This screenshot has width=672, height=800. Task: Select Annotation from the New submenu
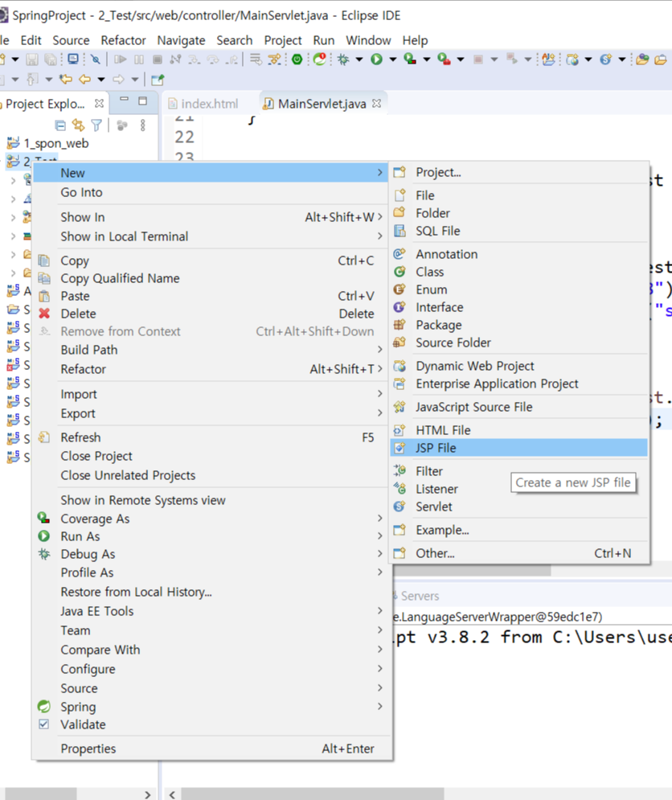(518, 254)
